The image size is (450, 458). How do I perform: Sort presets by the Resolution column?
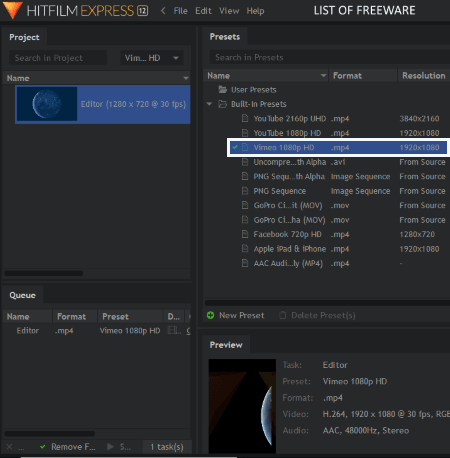[x=424, y=76]
